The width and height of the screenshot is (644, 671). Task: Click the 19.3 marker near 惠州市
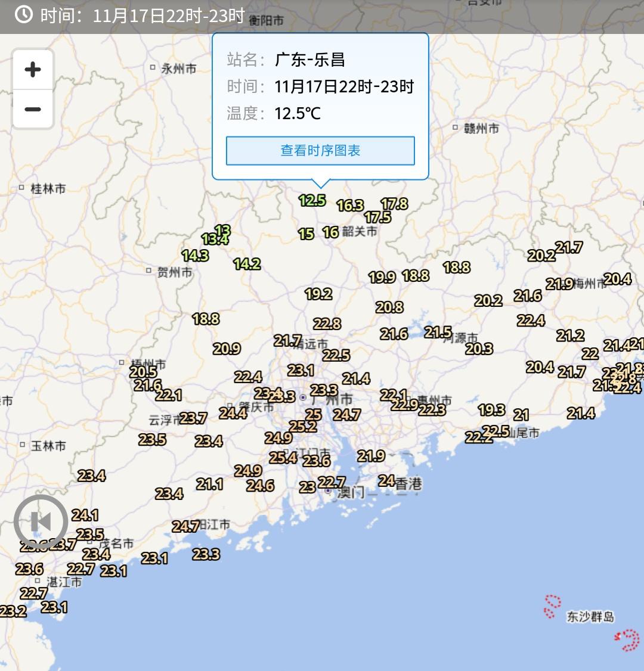coord(491,410)
